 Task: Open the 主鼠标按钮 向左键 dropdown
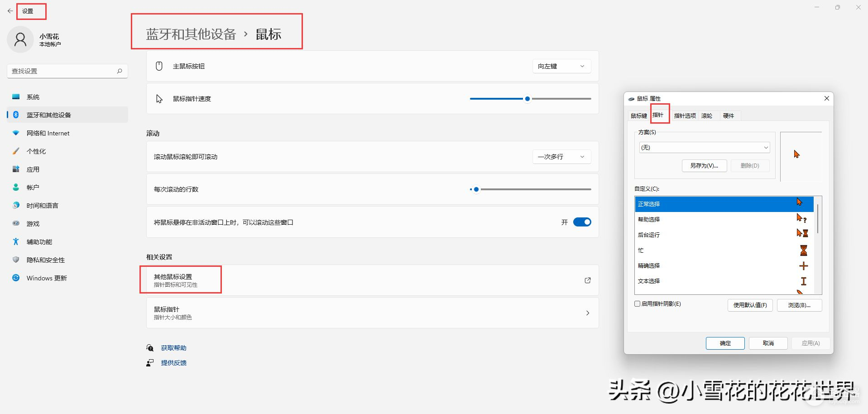[562, 66]
